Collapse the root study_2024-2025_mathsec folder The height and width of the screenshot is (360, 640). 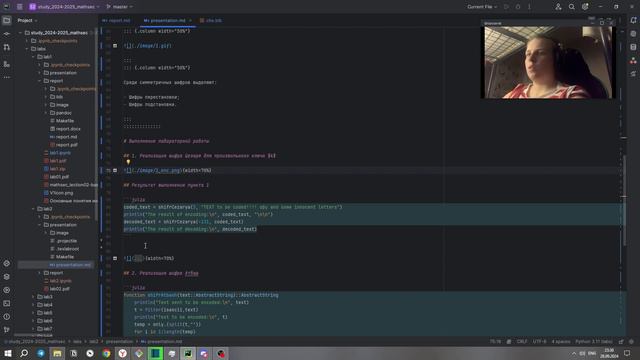click(21, 33)
